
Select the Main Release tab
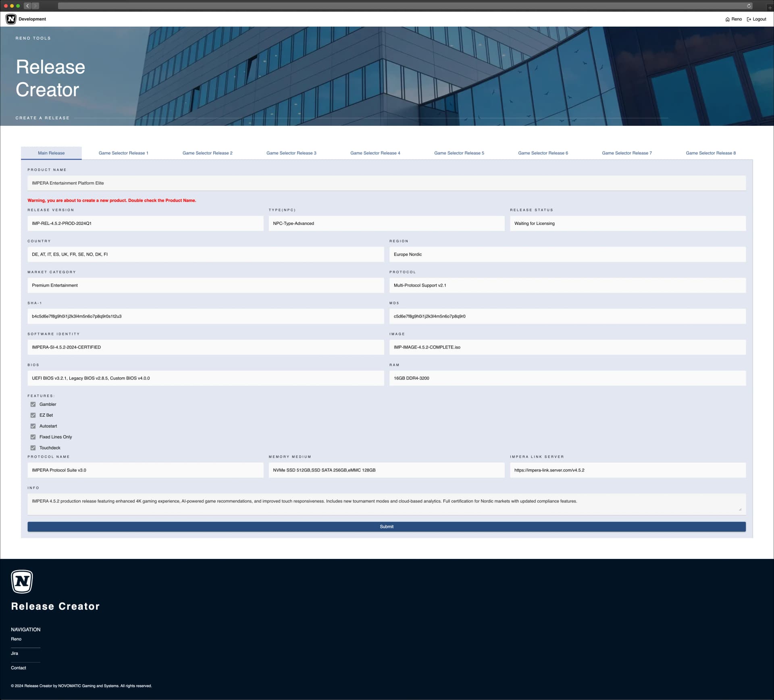pos(51,153)
